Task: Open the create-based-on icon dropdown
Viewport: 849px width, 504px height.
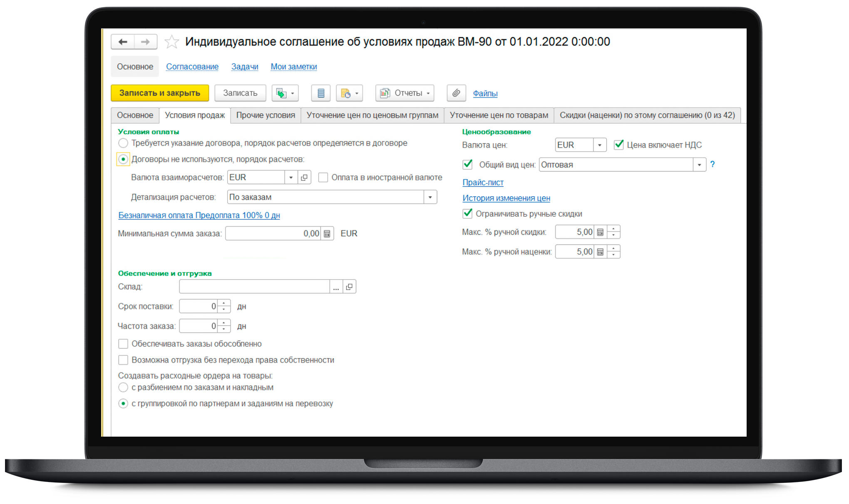Action: [x=285, y=93]
